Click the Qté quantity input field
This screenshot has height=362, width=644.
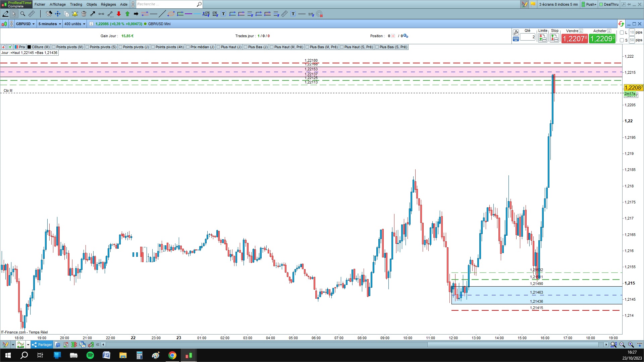click(x=528, y=37)
